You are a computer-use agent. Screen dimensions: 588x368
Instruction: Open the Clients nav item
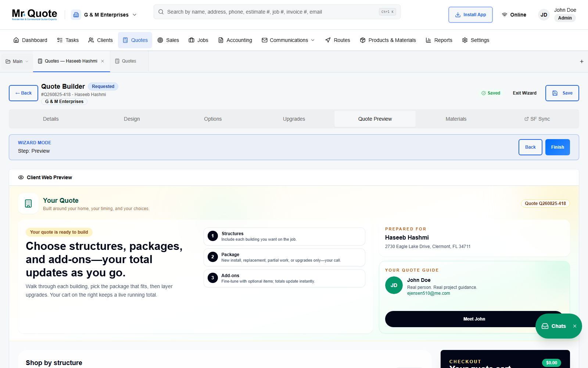coord(100,40)
